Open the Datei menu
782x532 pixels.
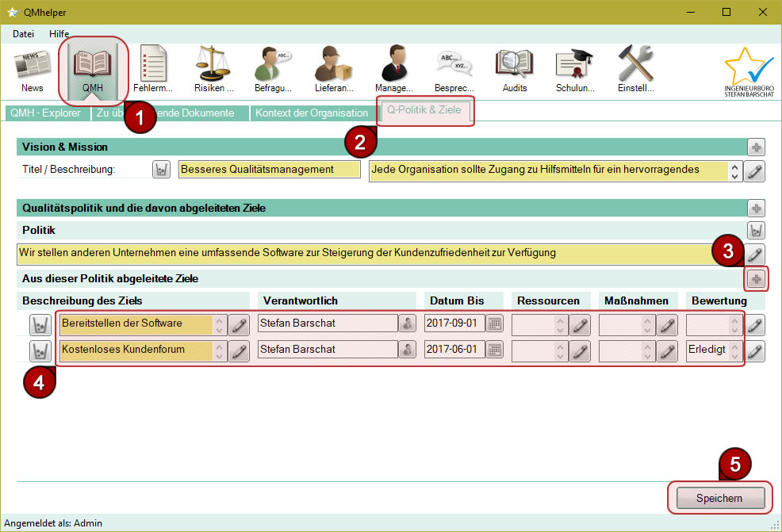(x=23, y=34)
